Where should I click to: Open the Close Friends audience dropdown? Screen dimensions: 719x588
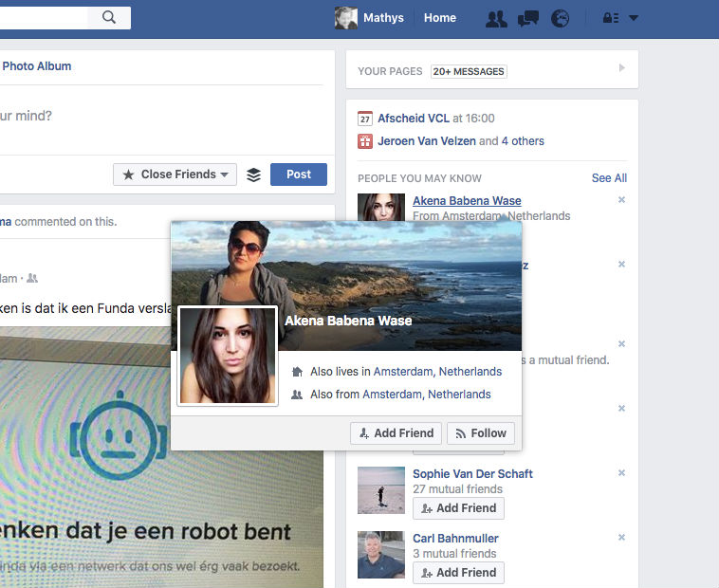[175, 175]
